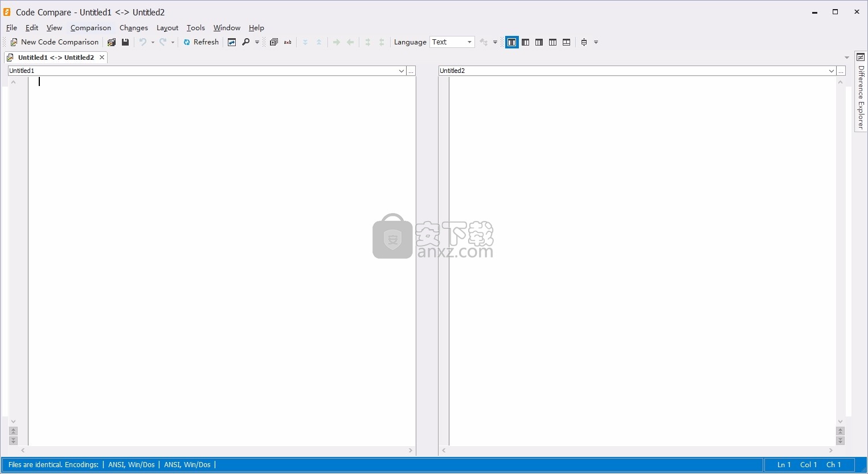Click the Ln 1 status bar indicator

[784, 465]
